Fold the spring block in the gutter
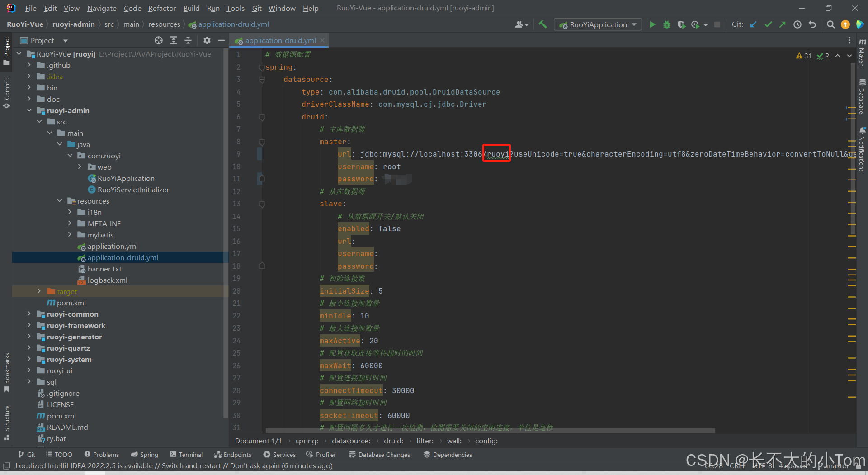This screenshot has height=475, width=868. pyautogui.click(x=262, y=67)
